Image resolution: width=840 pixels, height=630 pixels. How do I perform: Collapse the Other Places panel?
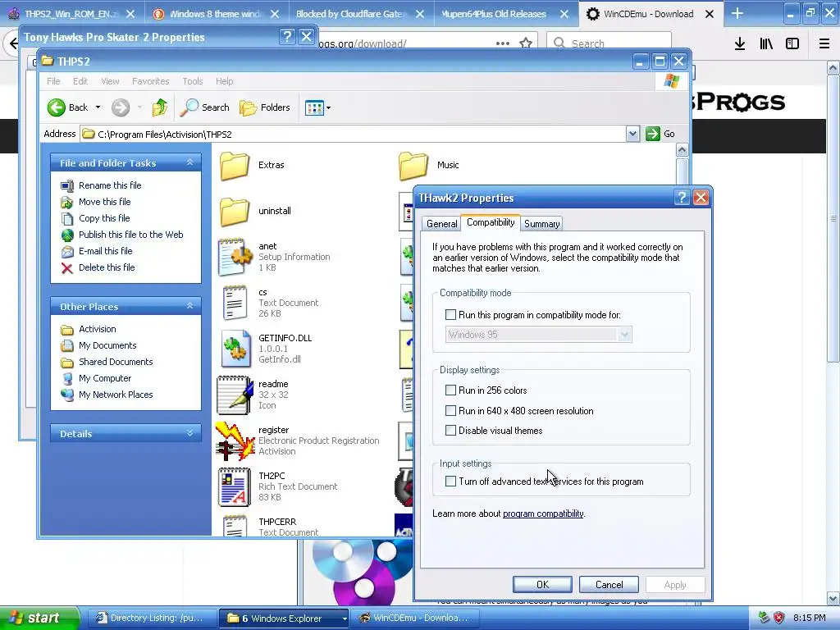click(189, 306)
